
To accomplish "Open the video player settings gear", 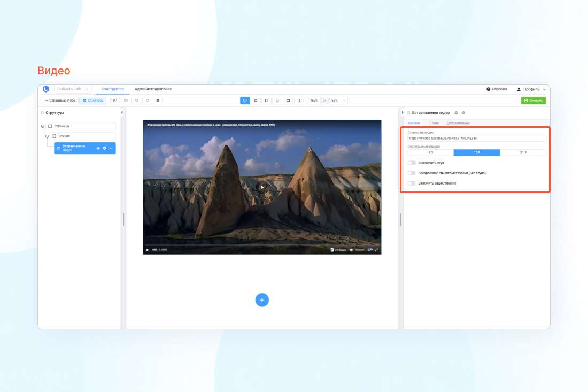I will [369, 250].
